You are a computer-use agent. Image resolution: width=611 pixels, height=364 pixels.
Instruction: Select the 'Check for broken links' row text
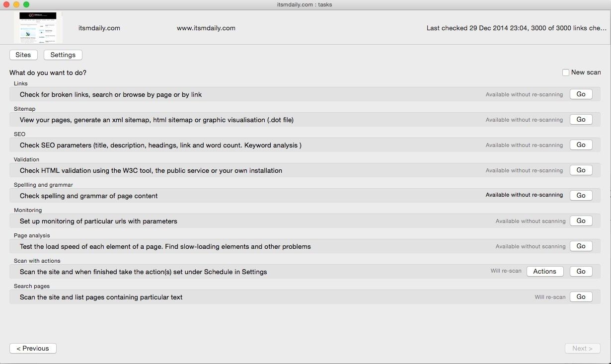coord(111,94)
